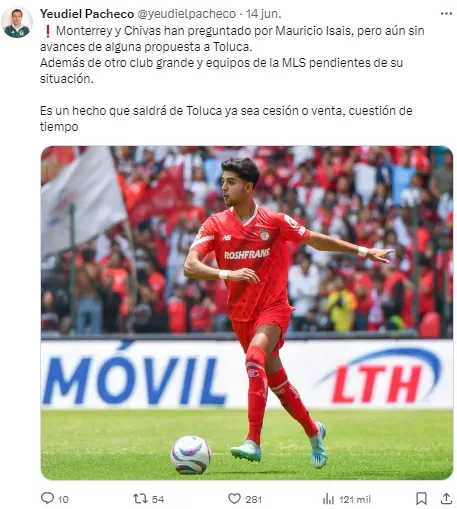The width and height of the screenshot is (457, 509).
Task: Click the Yeudiel Pacheco display name
Action: [87, 14]
